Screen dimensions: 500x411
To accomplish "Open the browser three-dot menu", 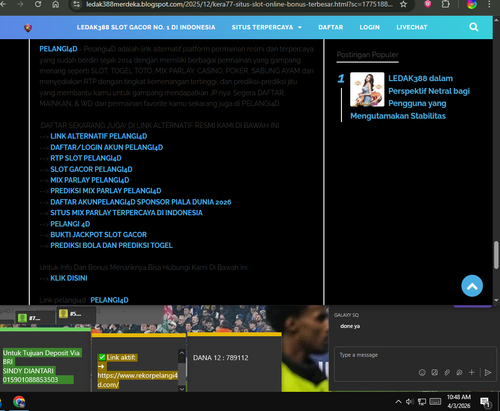I will (x=489, y=4).
